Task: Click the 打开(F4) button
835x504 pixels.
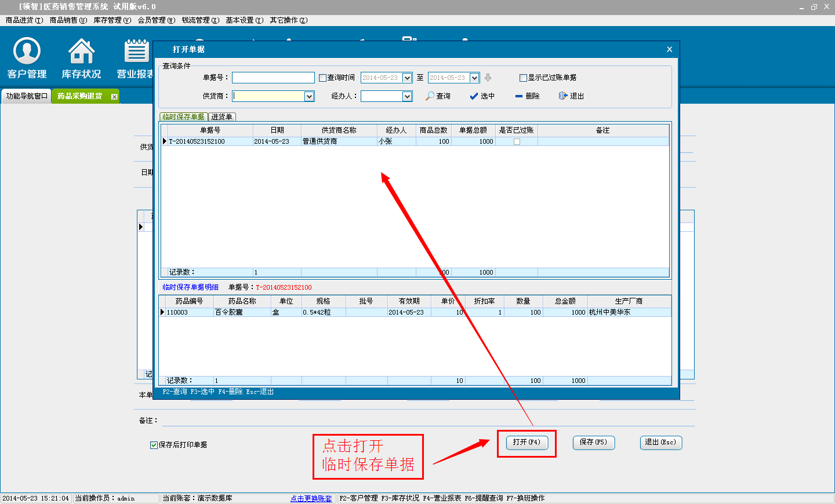Action: [x=527, y=443]
